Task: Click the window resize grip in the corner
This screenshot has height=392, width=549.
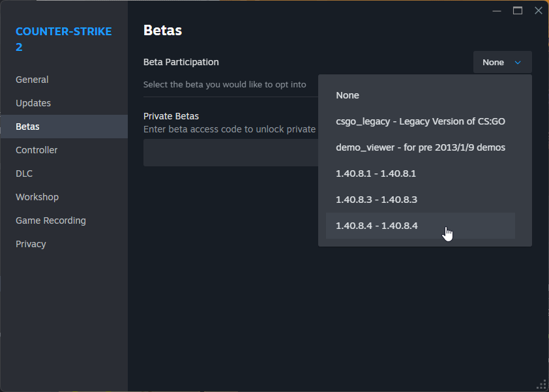Action: click(541, 384)
